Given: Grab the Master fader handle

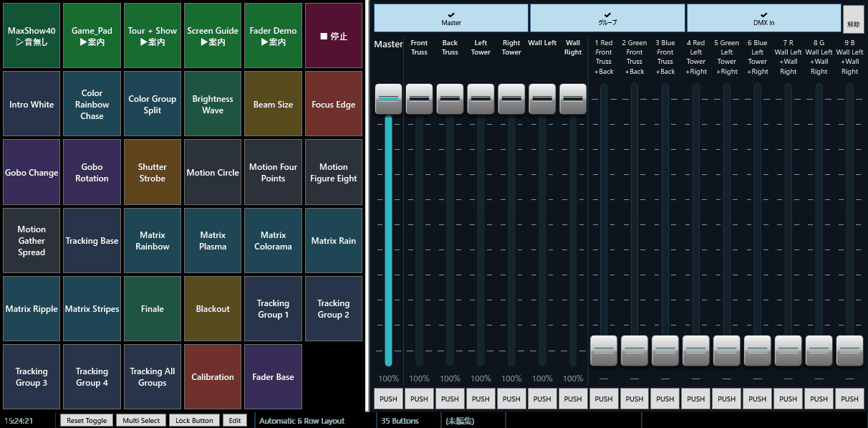Looking at the screenshot, I should point(389,99).
